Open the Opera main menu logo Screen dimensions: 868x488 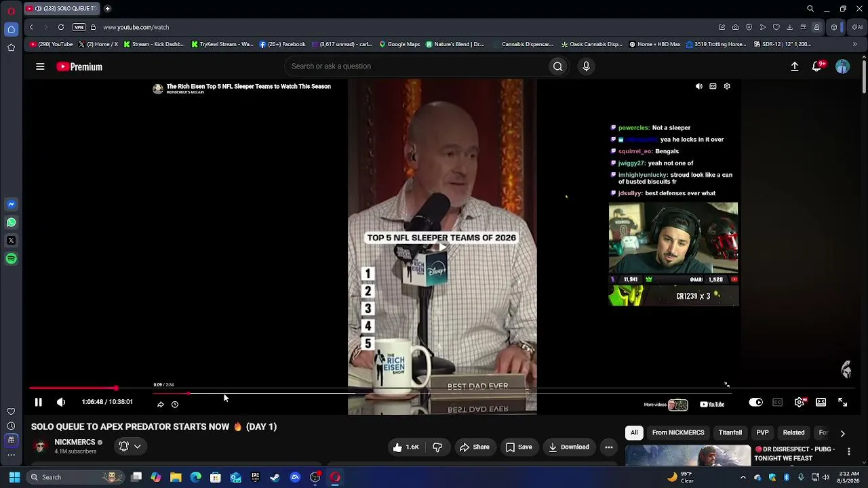pos(11,10)
